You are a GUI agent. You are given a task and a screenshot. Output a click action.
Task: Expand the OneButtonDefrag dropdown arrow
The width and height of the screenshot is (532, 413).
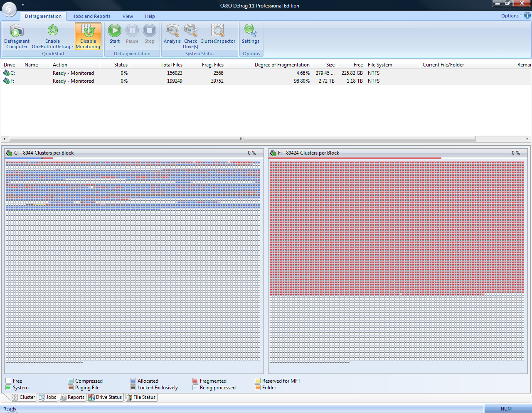tap(72, 47)
